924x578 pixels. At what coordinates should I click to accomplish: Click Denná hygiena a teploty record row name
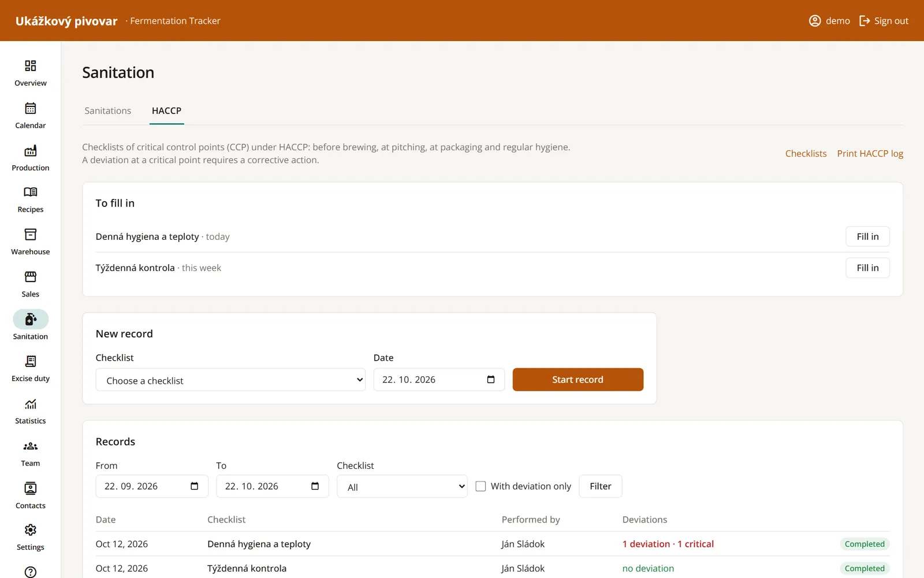pos(259,544)
